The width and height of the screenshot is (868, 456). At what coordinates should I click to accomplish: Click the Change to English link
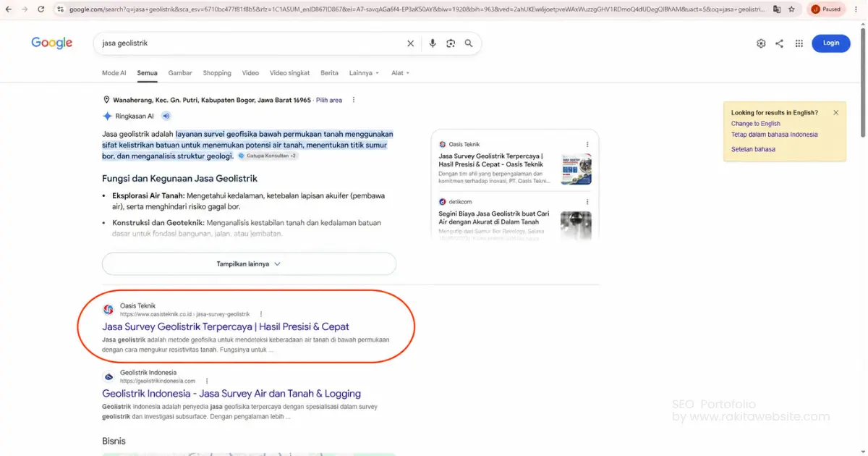(x=756, y=124)
